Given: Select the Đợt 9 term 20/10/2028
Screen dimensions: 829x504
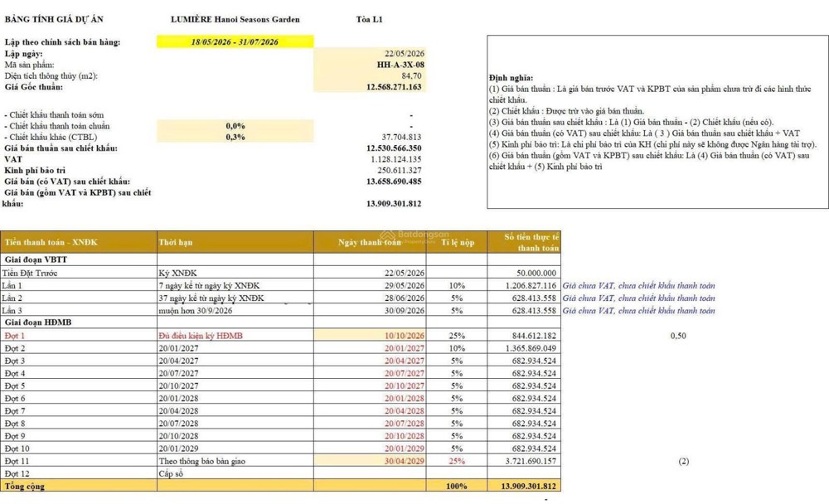Looking at the screenshot, I should [179, 436].
